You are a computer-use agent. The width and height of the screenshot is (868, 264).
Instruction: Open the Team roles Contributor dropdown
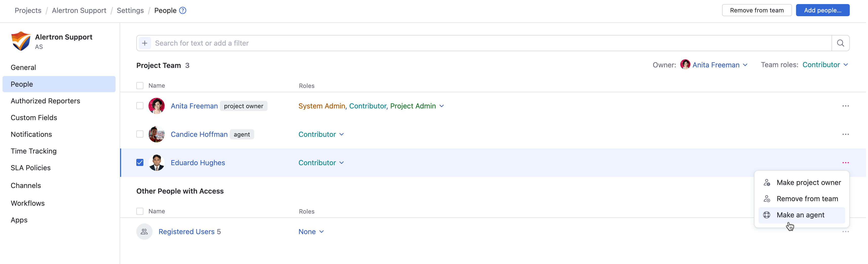click(825, 65)
